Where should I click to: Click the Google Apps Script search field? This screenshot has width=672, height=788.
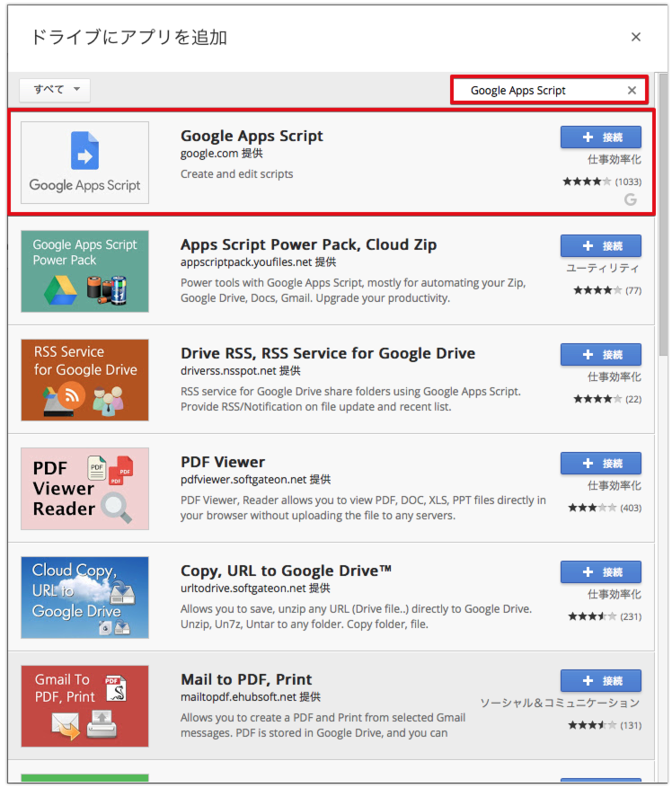(539, 90)
